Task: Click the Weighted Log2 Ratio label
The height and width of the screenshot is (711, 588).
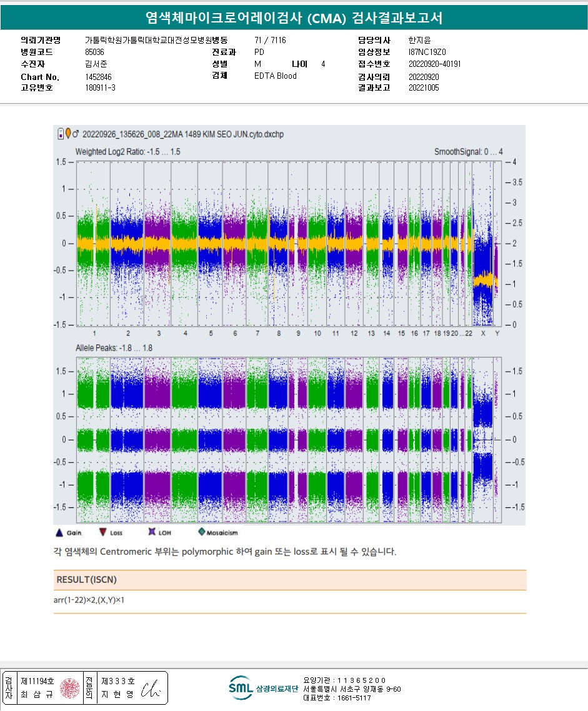Action: coord(128,152)
